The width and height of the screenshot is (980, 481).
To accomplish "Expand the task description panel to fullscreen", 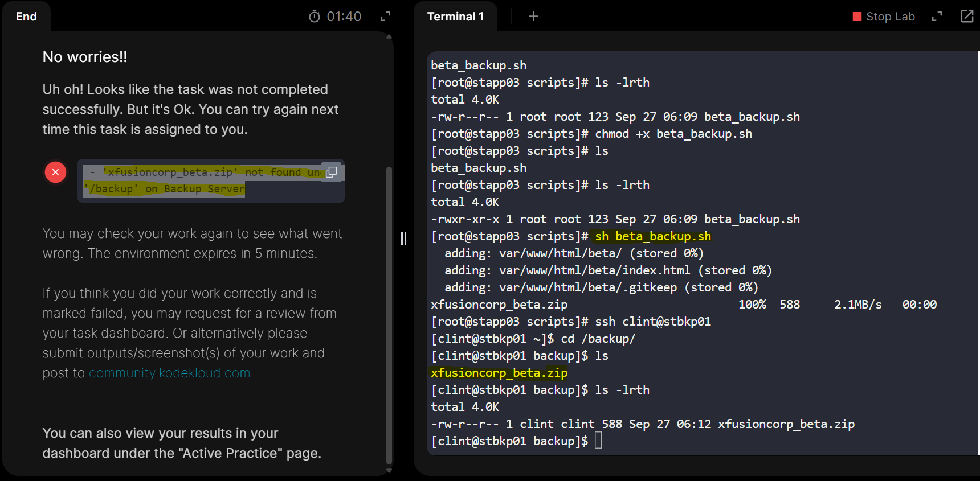I will tap(386, 17).
